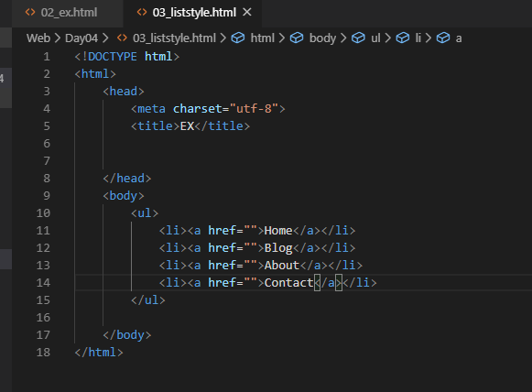Click the cube icon beside ul breadcrumb
This screenshot has width=532, height=392.
point(358,38)
